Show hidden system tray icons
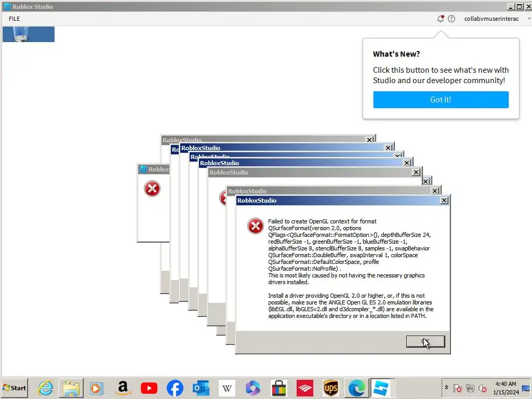This screenshot has width=532, height=399. pyautogui.click(x=446, y=388)
